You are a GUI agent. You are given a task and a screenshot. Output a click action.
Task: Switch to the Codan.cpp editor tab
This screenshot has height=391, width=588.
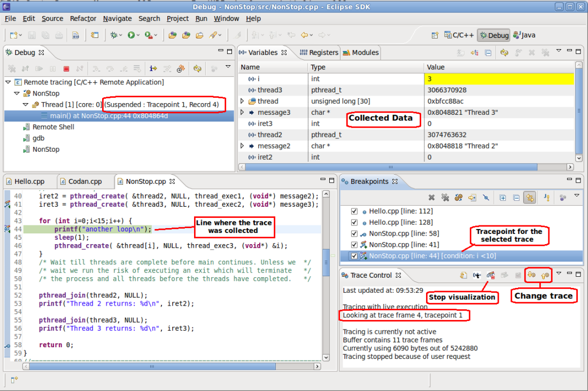[81, 182]
